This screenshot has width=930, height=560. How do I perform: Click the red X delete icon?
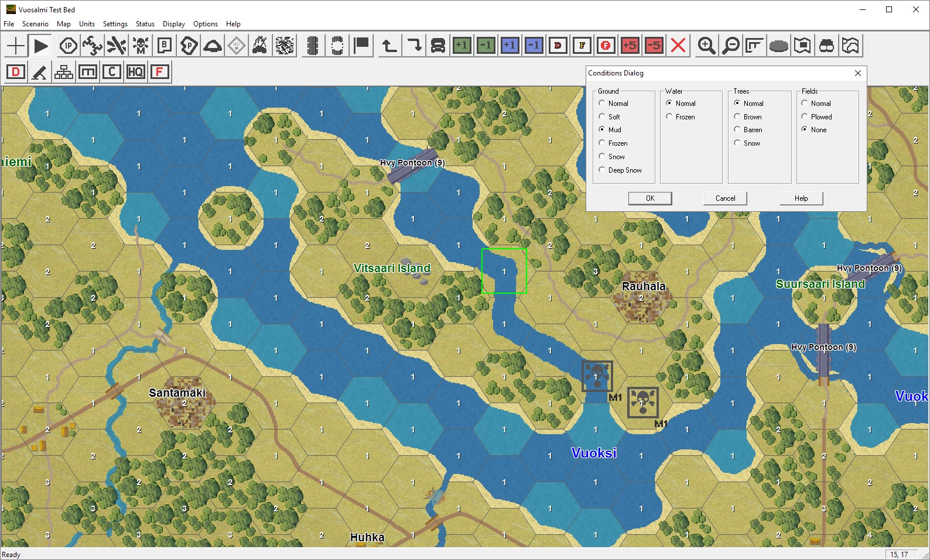[x=678, y=46]
